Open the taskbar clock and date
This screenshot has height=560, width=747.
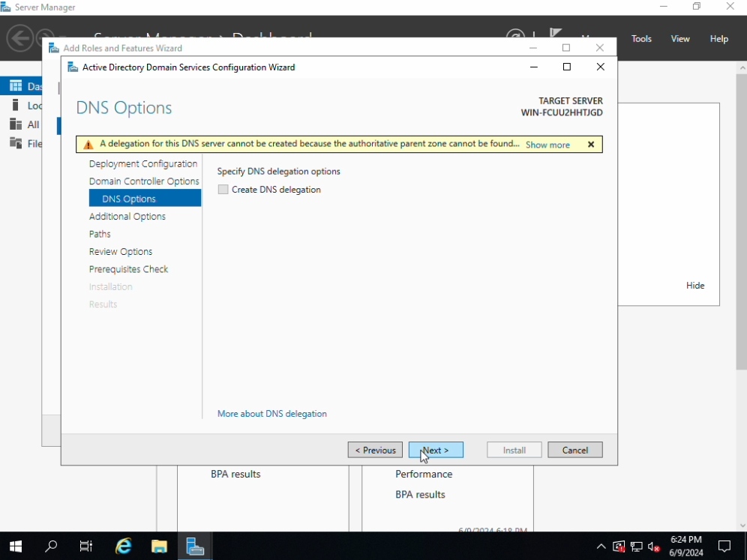(686, 547)
